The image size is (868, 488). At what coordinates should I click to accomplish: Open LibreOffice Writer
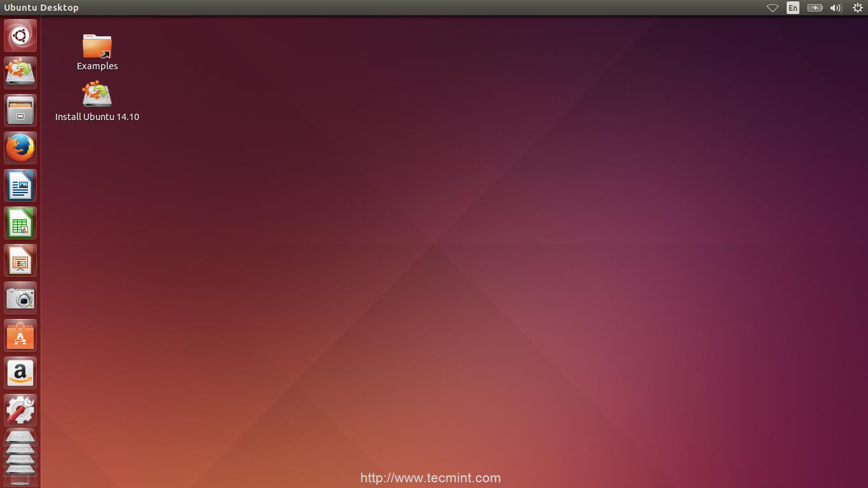pyautogui.click(x=20, y=185)
